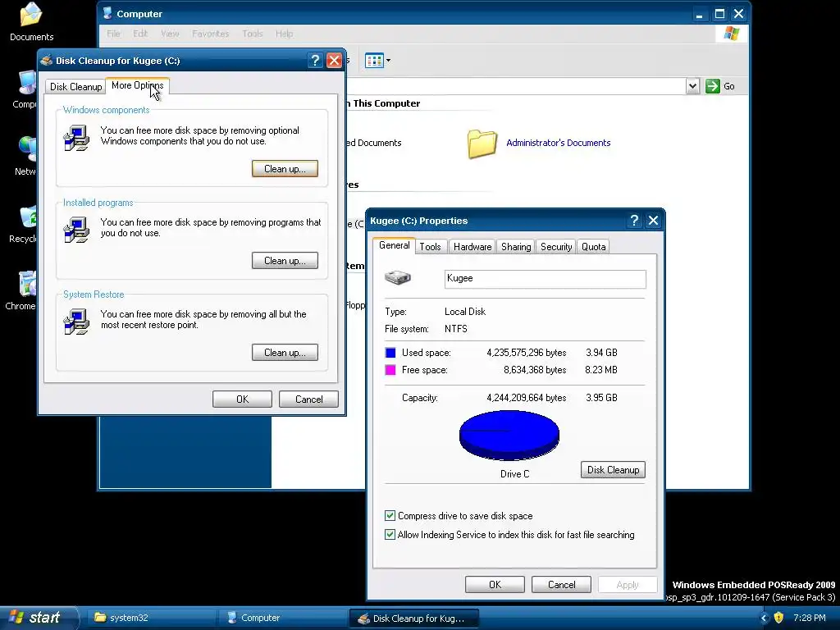Open the Tools tab in Properties
Screen dimensions: 840x630
coord(430,246)
